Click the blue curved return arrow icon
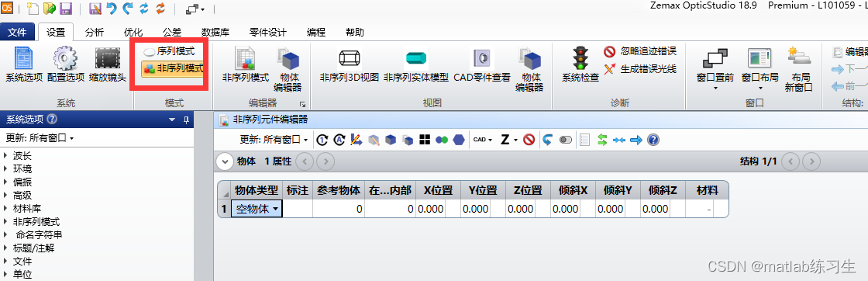The height and width of the screenshot is (281, 868). pyautogui.click(x=547, y=140)
